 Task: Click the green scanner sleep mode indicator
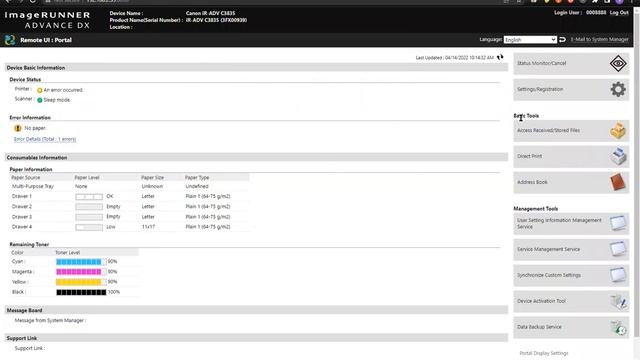[40, 100]
